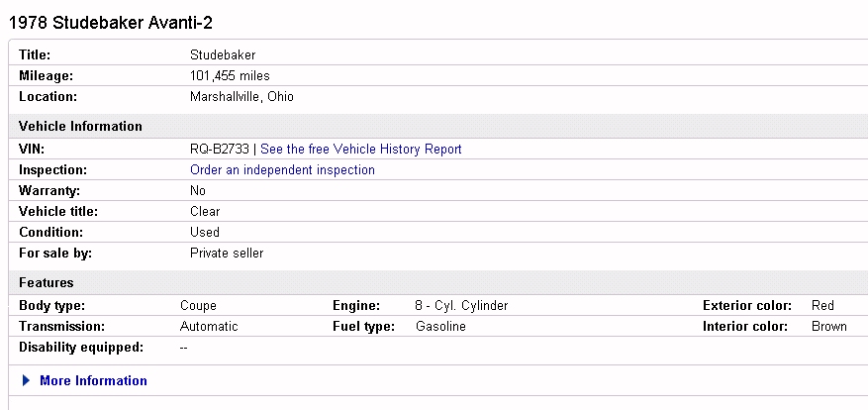This screenshot has height=410, width=868.
Task: Click the Exterior color value Red
Action: click(x=822, y=306)
